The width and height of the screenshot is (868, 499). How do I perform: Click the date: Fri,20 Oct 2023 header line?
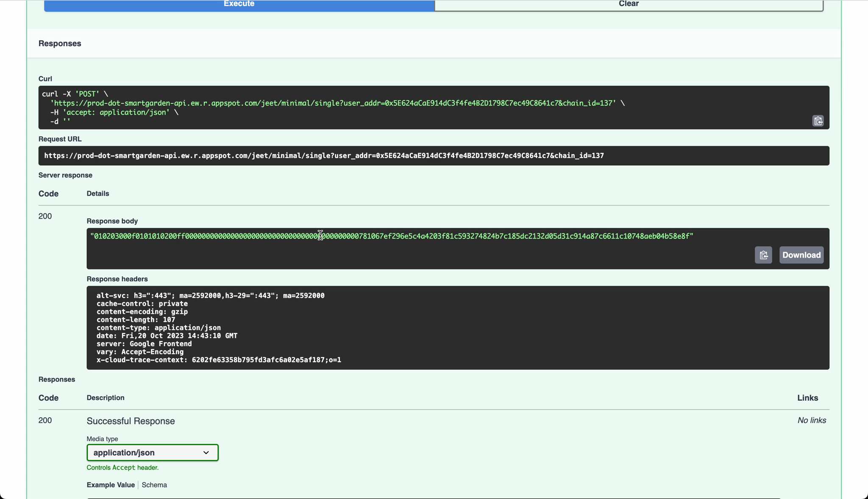click(167, 336)
